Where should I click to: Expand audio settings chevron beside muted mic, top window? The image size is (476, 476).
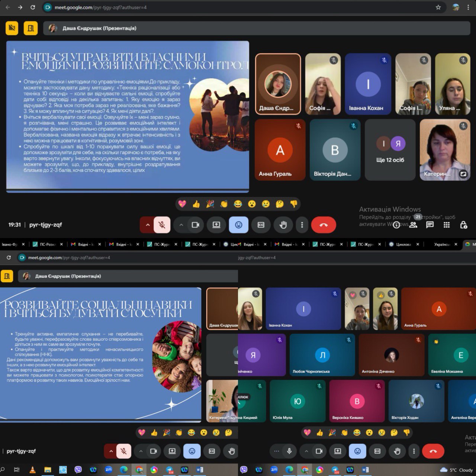pos(148,225)
